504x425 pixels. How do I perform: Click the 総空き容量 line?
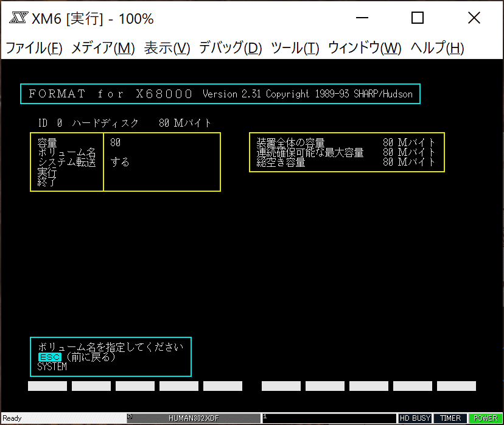(346, 163)
